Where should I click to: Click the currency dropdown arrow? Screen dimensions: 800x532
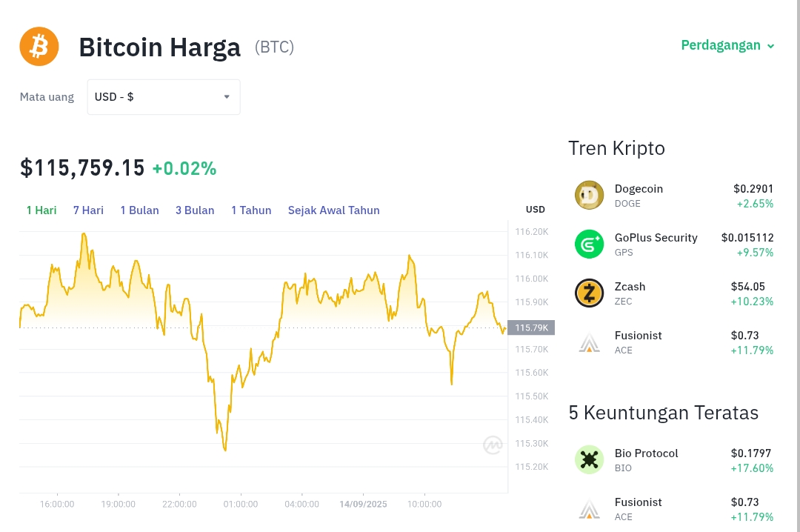click(x=227, y=97)
